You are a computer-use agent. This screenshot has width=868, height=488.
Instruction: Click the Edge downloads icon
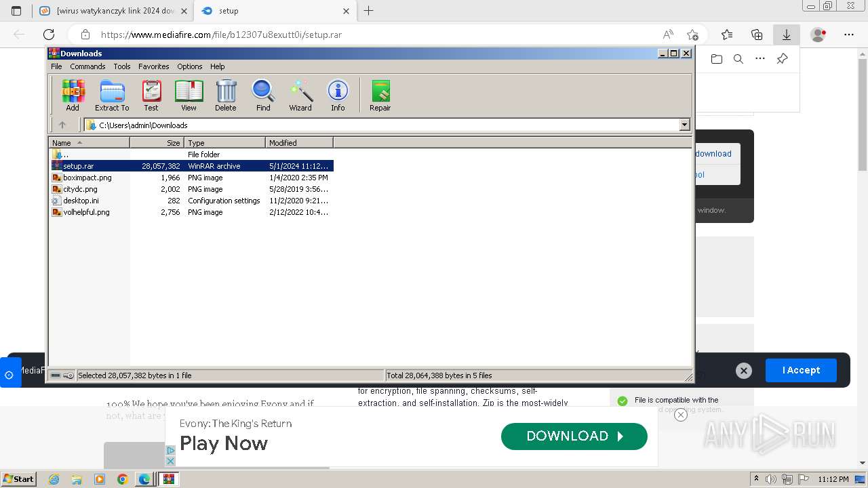[x=787, y=35]
